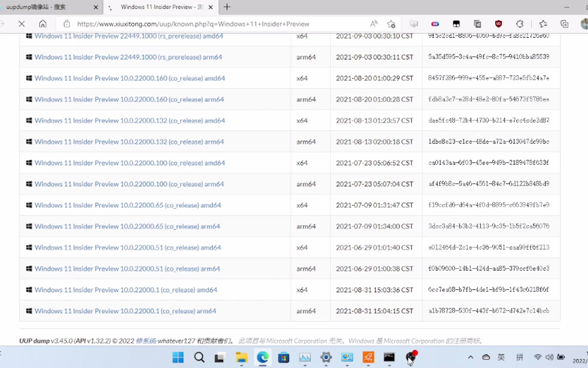This screenshot has width=588, height=368.
Task: Open the black cat extension icon
Action: pyautogui.click(x=456, y=24)
